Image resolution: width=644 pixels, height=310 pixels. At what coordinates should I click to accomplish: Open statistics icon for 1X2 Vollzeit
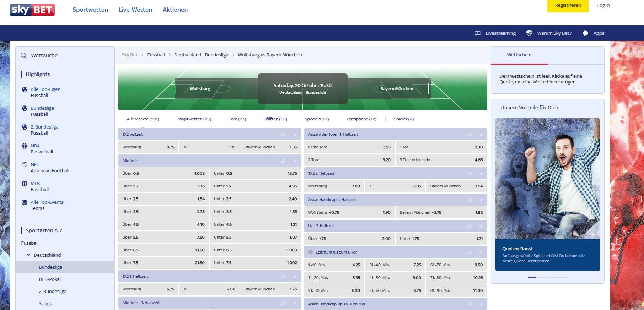[x=284, y=134]
